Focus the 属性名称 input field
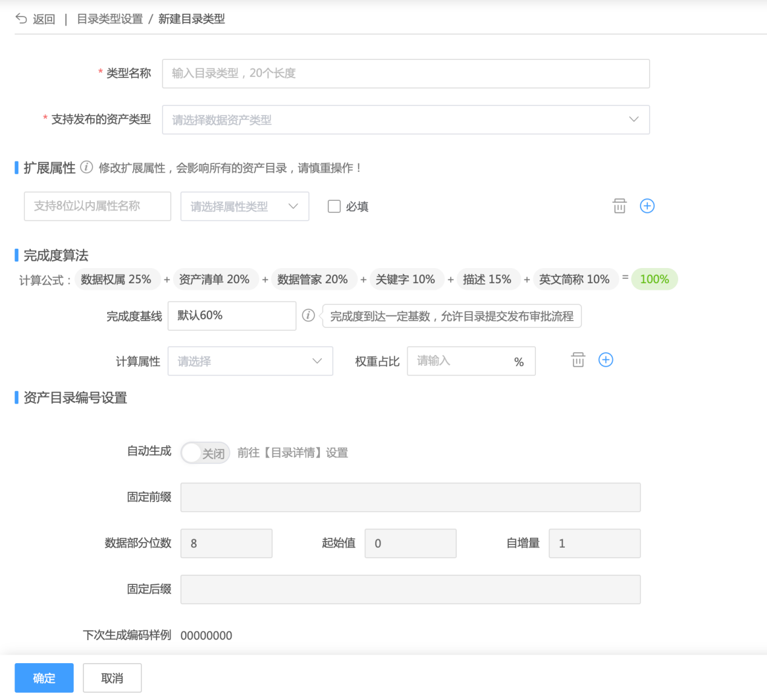Image resolution: width=767 pixels, height=700 pixels. 97,206
